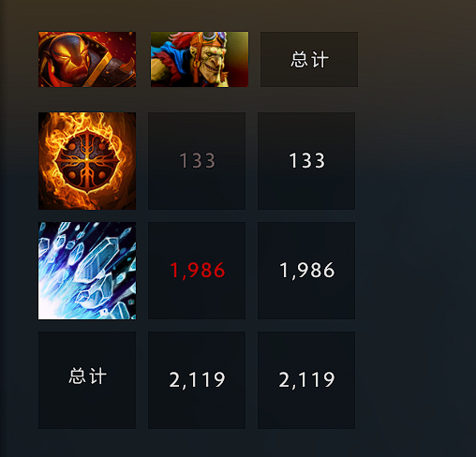Screen dimensions: 476x457
Task: Select the ice shards ability icon
Action: (x=87, y=271)
